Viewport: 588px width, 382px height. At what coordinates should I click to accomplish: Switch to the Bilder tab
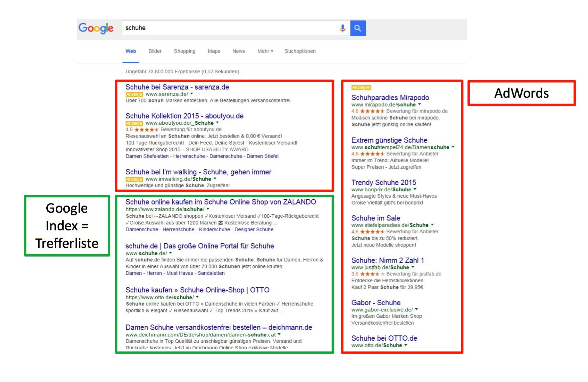(x=155, y=51)
